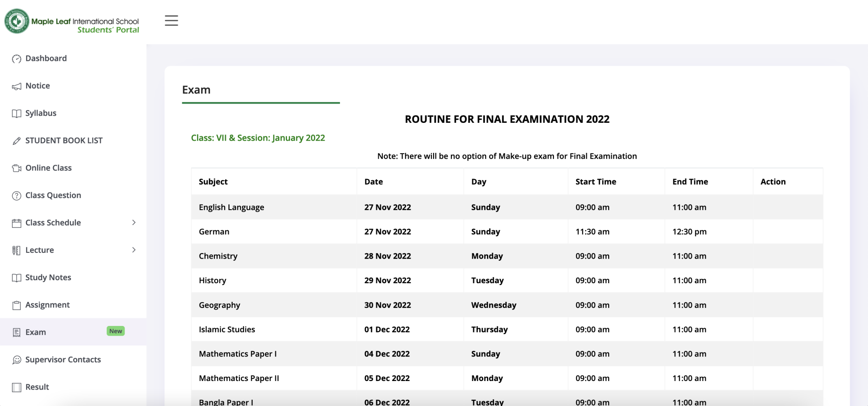Expand the Lecture submenu chevron
868x406 pixels.
pos(134,250)
